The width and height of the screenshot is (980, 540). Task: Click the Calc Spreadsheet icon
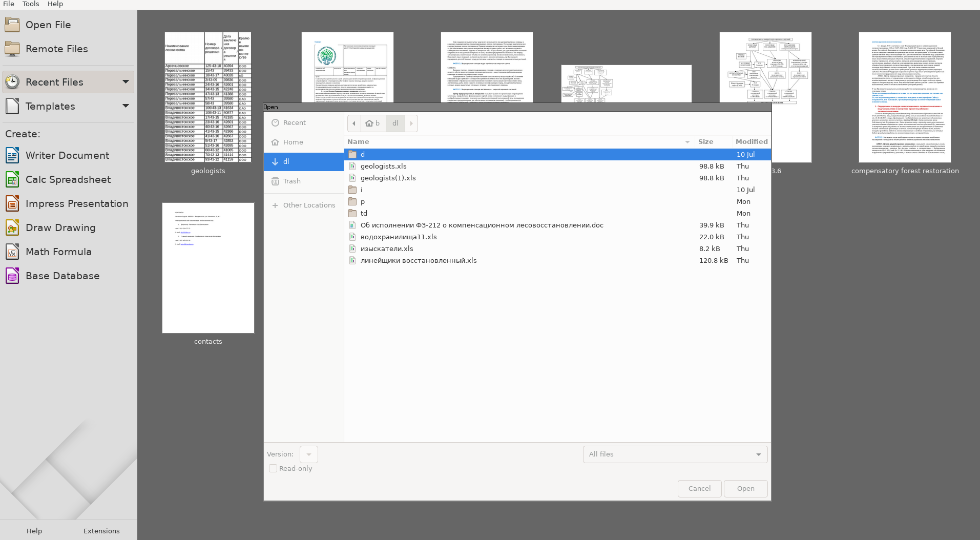click(x=12, y=179)
